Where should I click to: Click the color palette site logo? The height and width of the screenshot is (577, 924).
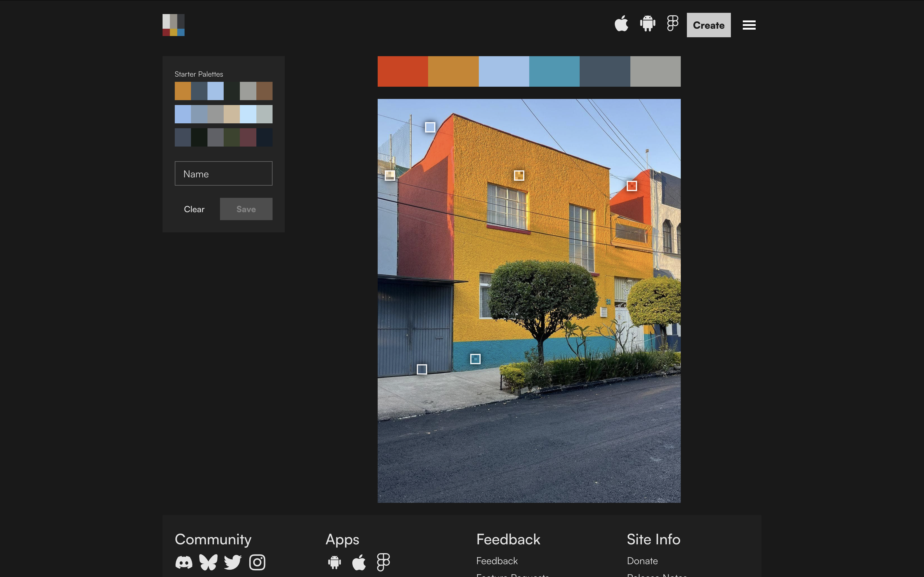[173, 25]
